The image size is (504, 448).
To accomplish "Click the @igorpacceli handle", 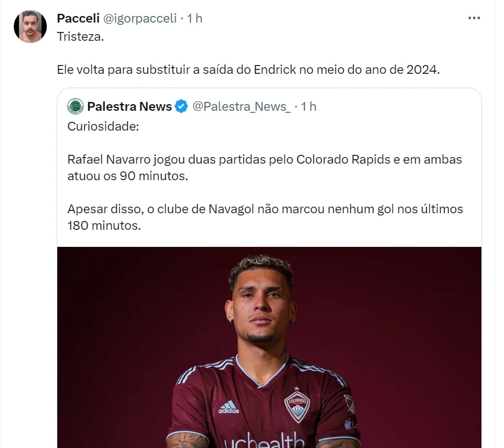I will pos(140,18).
